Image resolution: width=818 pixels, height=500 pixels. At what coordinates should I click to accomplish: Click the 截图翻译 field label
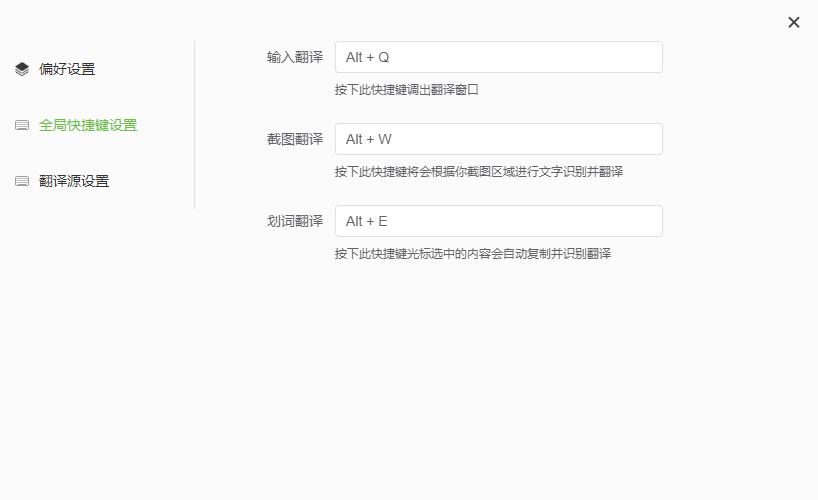(x=295, y=139)
